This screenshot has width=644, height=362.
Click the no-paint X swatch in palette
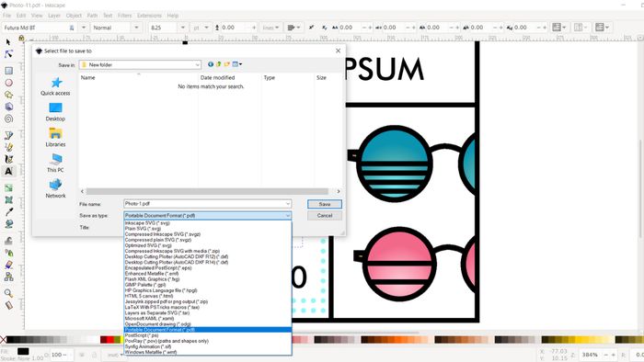click(x=3, y=339)
